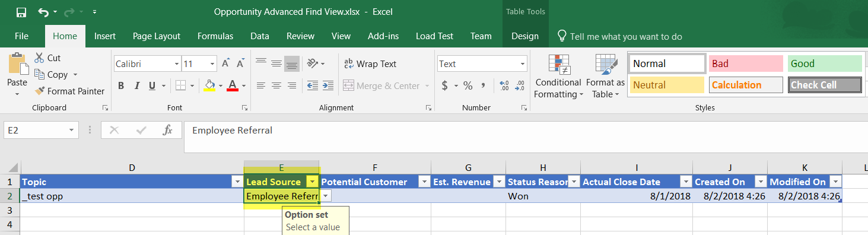Image resolution: width=868 pixels, height=235 pixels.
Task: Expand the Copy options arrow
Action: [75, 75]
